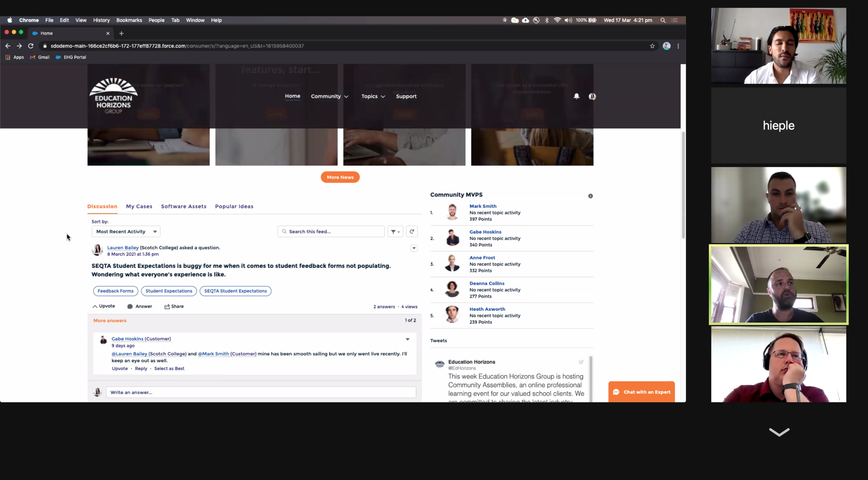Reload the page in Chrome
Viewport: 868px width, 480px height.
point(31,46)
